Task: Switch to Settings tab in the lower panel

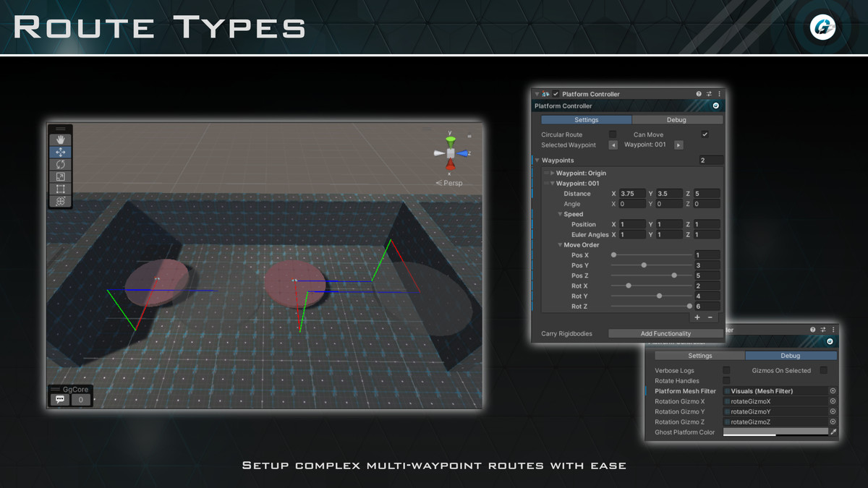Action: pyautogui.click(x=699, y=356)
